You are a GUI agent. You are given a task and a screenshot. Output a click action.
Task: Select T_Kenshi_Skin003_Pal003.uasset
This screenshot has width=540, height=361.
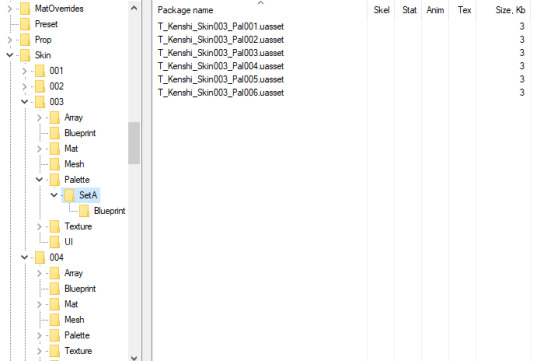pyautogui.click(x=221, y=53)
